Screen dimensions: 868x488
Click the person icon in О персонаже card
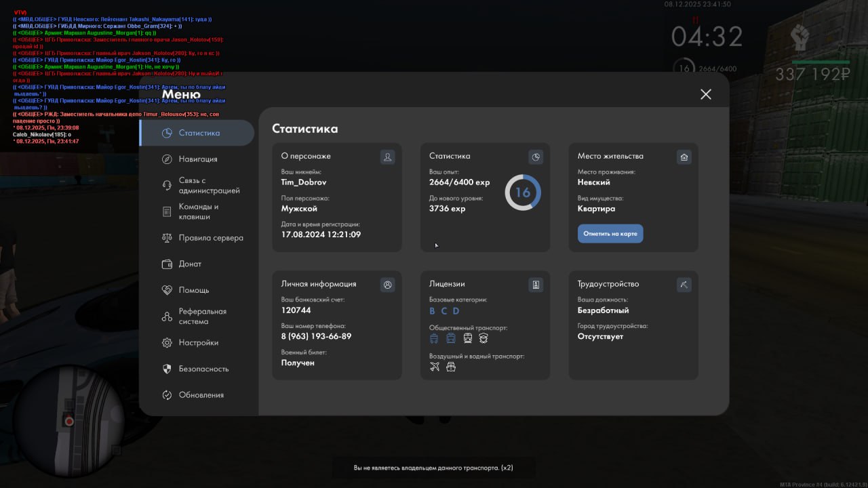(388, 157)
